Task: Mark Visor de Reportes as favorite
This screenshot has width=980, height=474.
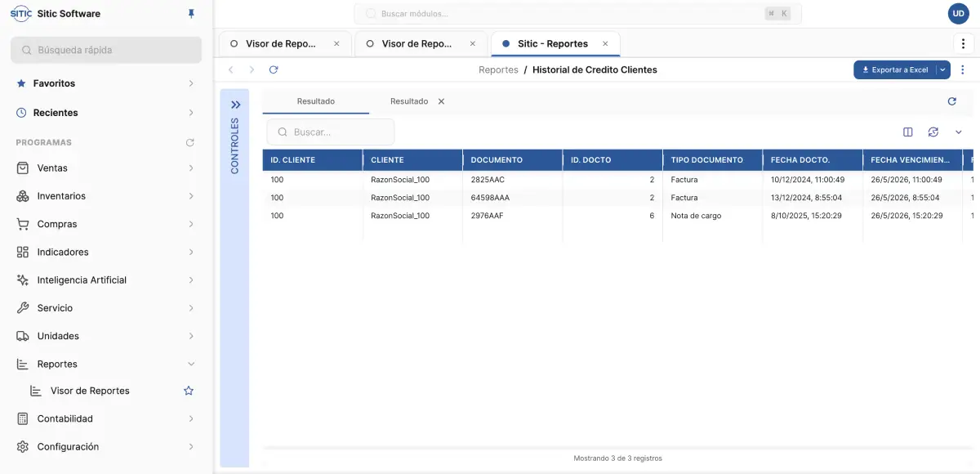Action: 189,391
